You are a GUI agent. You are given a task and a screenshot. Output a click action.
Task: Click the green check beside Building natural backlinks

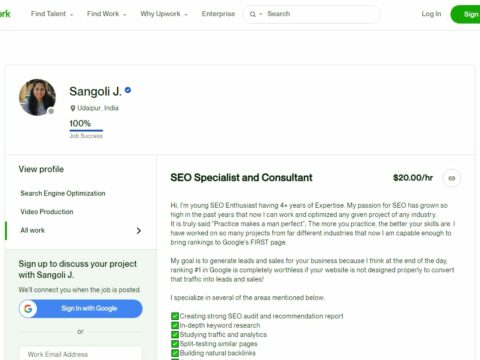point(175,353)
